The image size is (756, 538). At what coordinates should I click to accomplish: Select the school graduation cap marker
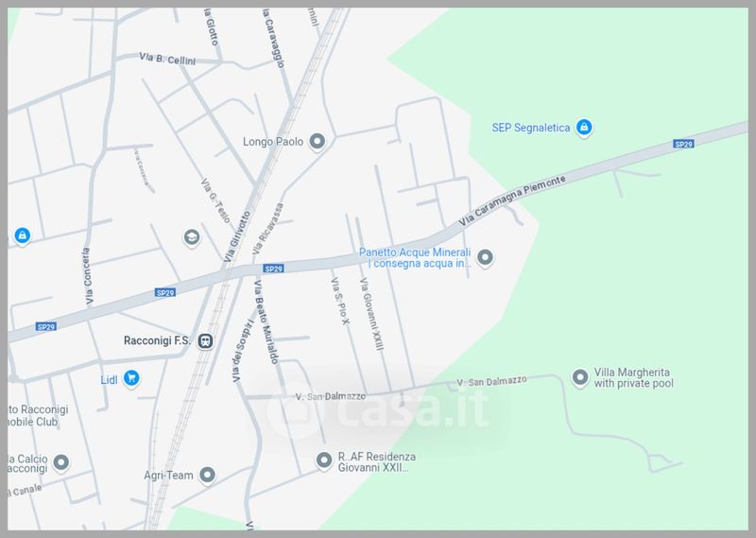(192, 238)
